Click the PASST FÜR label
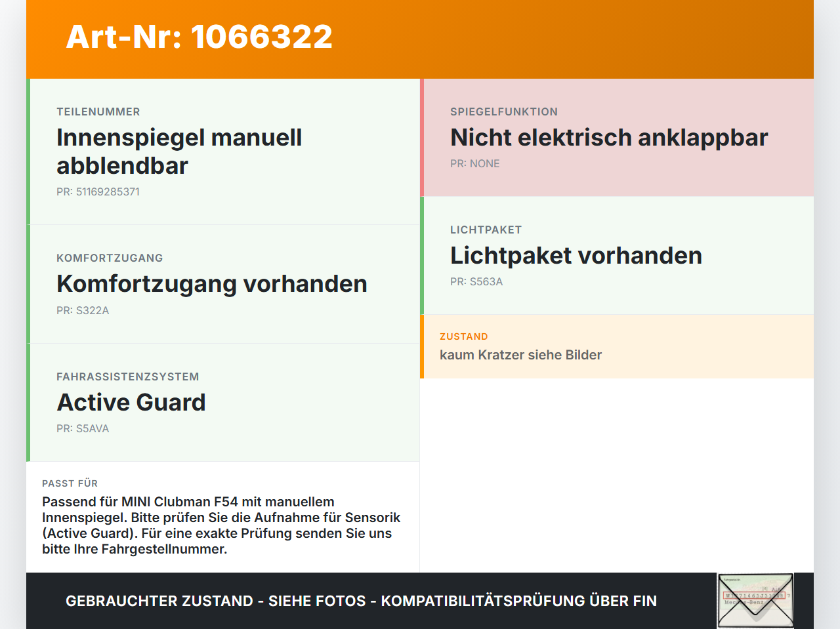The width and height of the screenshot is (840, 629). (x=70, y=483)
